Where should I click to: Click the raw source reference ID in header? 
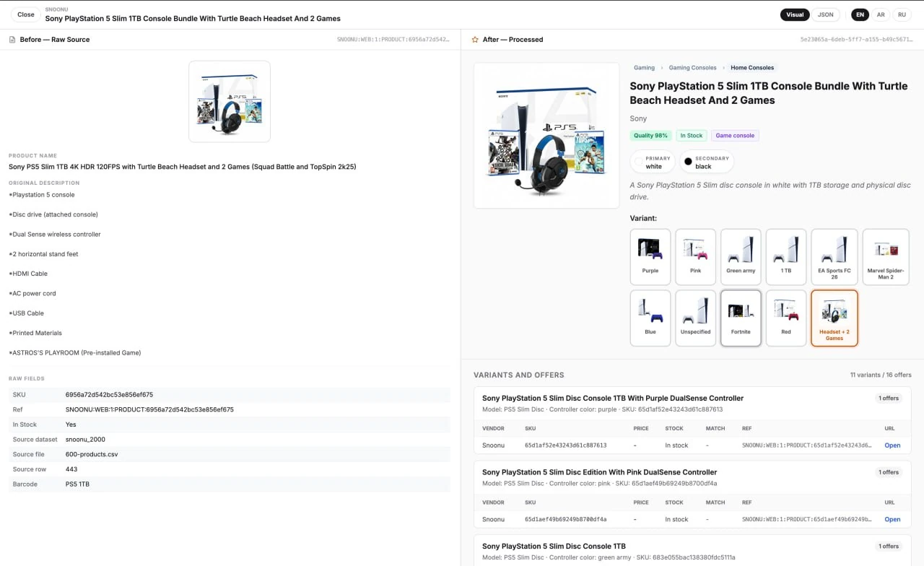393,40
